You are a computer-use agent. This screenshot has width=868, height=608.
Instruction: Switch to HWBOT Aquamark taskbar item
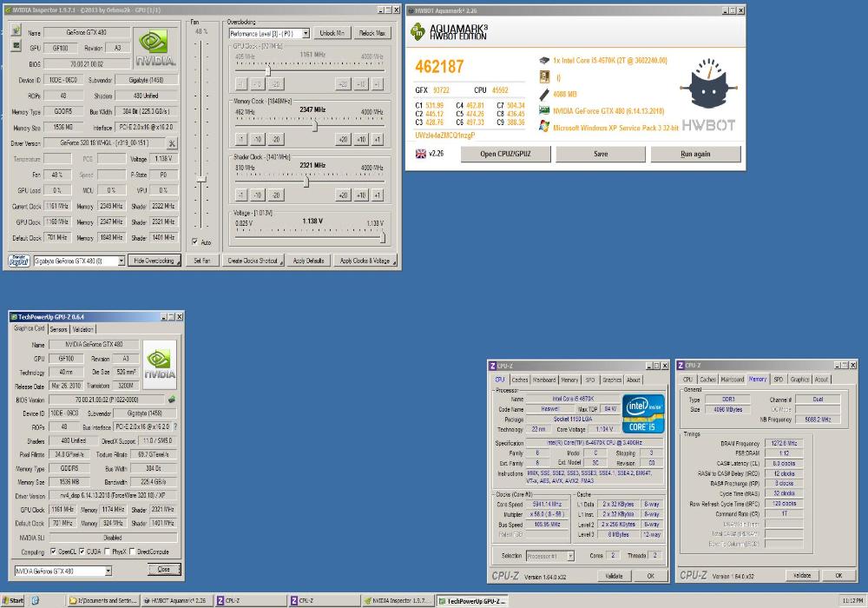(x=176, y=600)
